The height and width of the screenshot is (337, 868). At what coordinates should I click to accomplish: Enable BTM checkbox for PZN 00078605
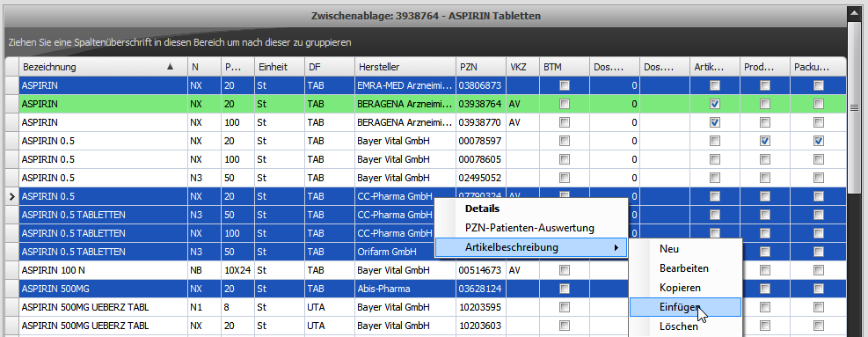click(564, 159)
